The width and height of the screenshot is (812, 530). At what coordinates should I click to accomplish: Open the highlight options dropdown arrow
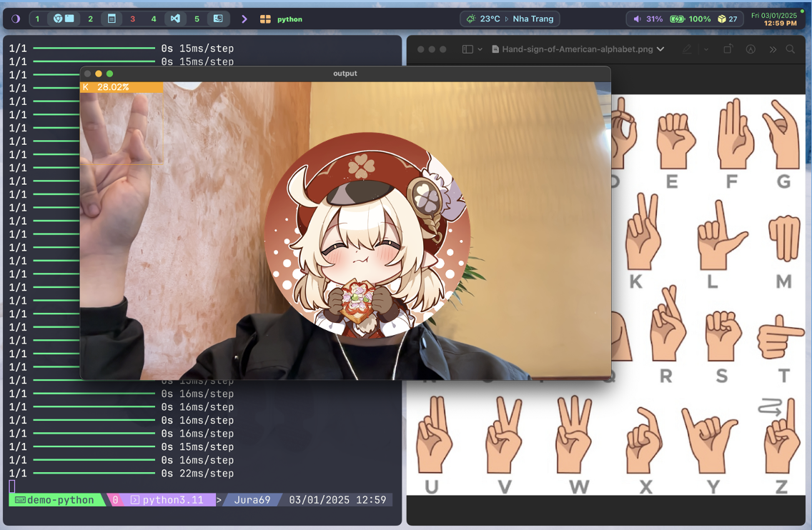(x=705, y=49)
